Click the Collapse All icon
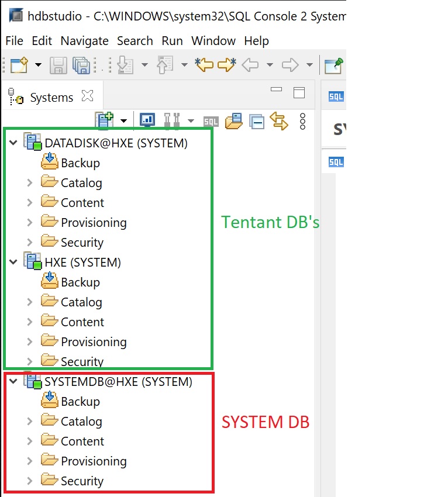The width and height of the screenshot is (448, 497). (x=256, y=122)
